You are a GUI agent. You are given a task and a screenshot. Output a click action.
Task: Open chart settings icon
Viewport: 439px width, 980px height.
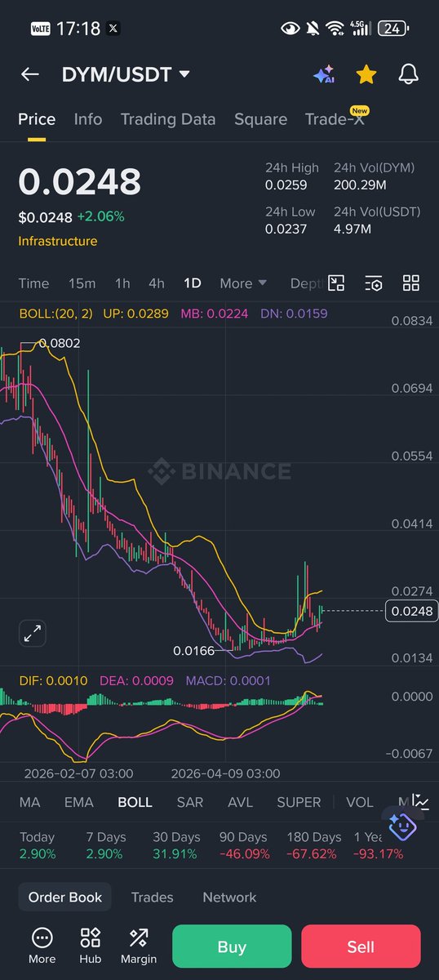pos(374,283)
